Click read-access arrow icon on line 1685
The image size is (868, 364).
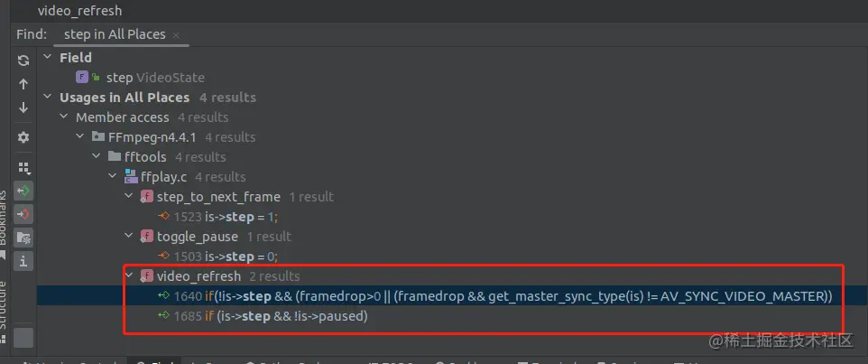[x=163, y=316]
